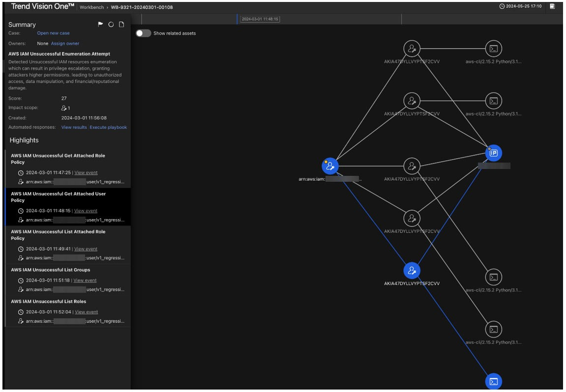
Task: Select the blue IP address node
Action: 494,153
